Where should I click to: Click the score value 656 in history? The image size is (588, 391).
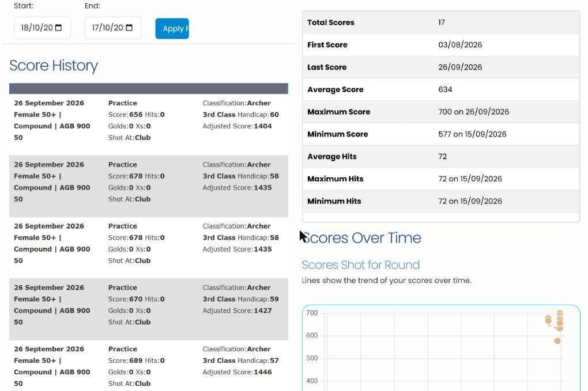coord(135,115)
